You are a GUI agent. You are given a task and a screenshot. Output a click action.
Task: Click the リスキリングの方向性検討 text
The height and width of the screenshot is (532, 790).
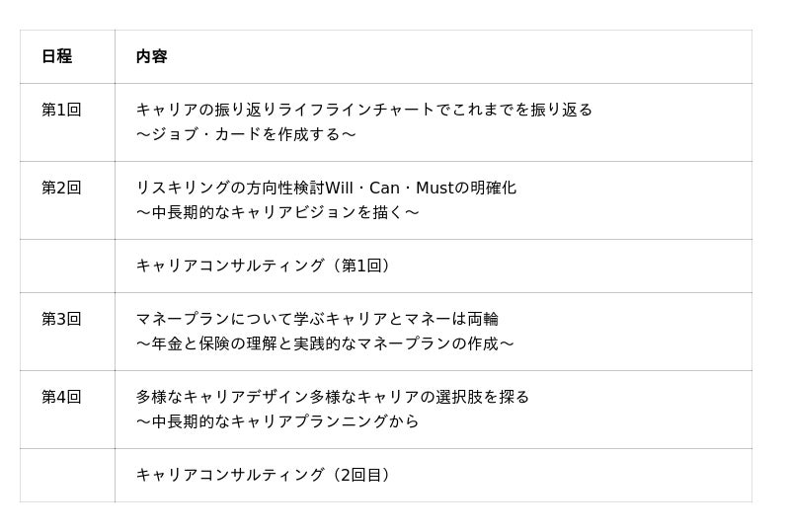point(229,188)
